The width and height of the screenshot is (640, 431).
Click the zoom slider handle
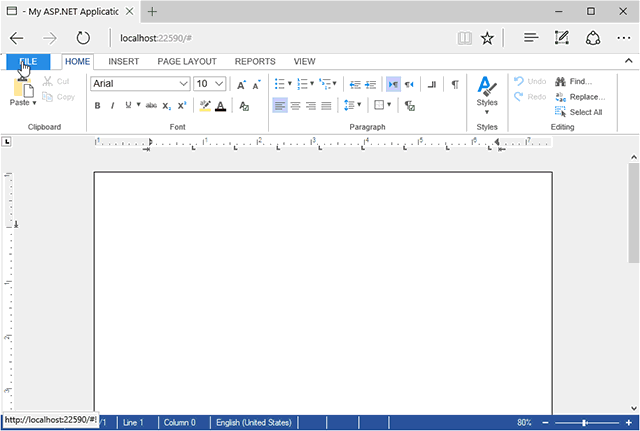tap(584, 423)
